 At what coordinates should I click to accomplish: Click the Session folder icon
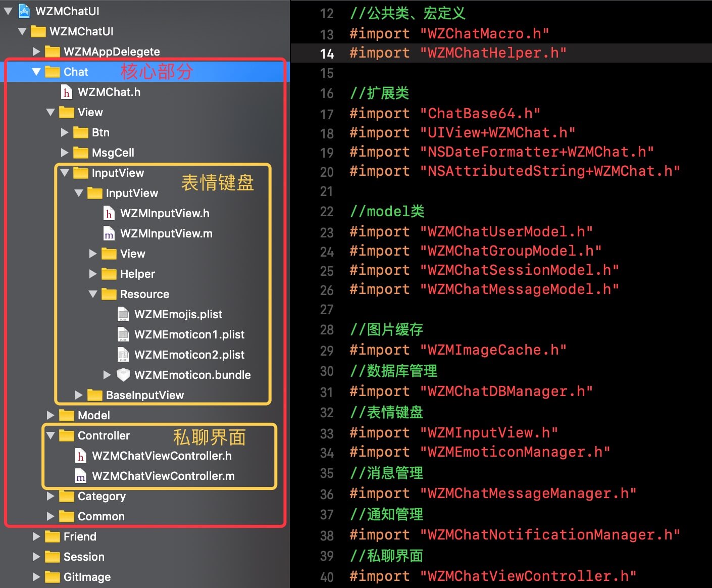[53, 557]
